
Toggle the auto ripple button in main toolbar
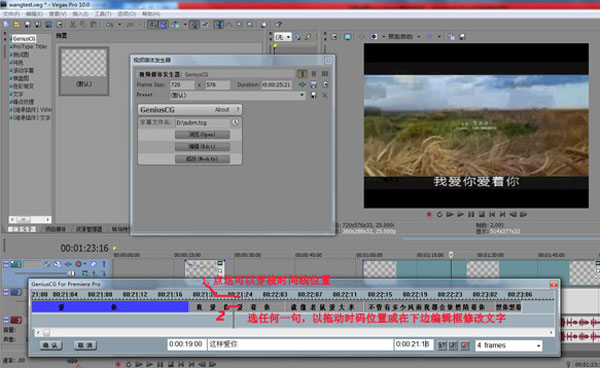pos(175,24)
